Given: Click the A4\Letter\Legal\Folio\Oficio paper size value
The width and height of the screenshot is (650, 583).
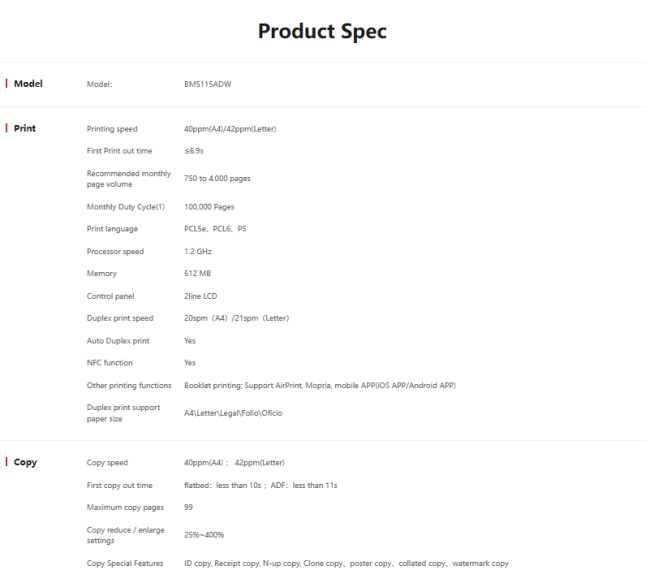Looking at the screenshot, I should click(233, 413).
